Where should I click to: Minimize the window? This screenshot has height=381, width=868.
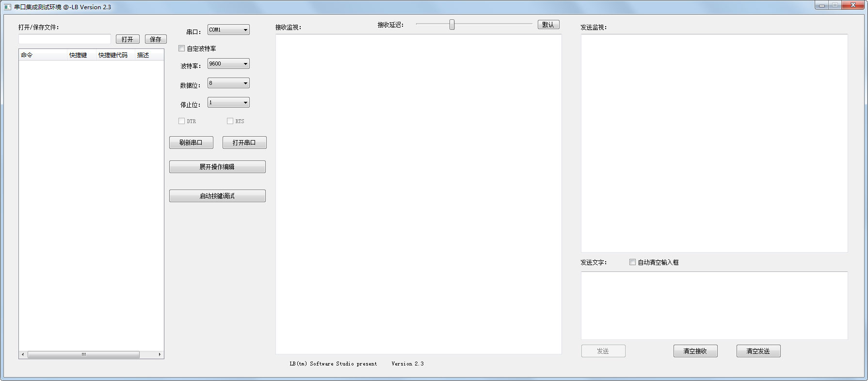pyautogui.click(x=822, y=5)
